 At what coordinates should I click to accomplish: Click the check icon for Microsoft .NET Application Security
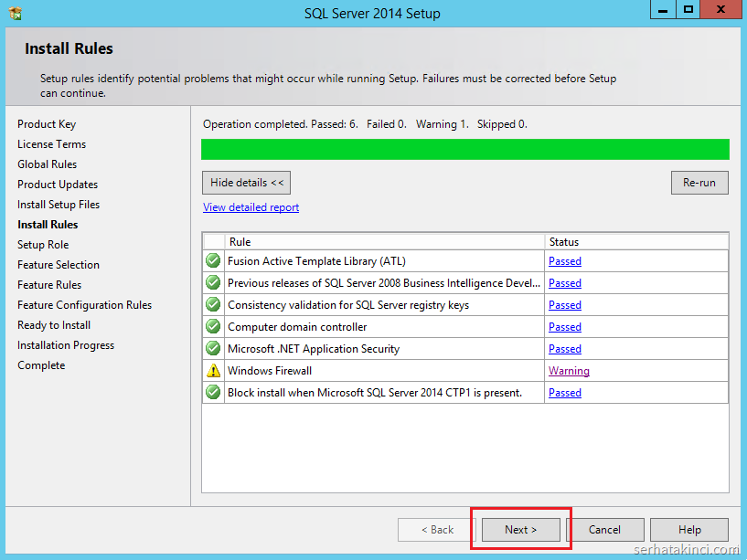point(213,349)
